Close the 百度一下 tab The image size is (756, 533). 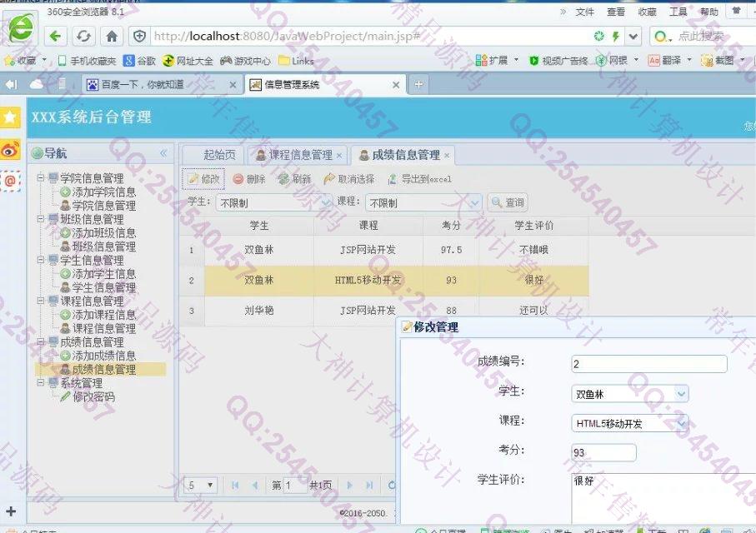233,85
